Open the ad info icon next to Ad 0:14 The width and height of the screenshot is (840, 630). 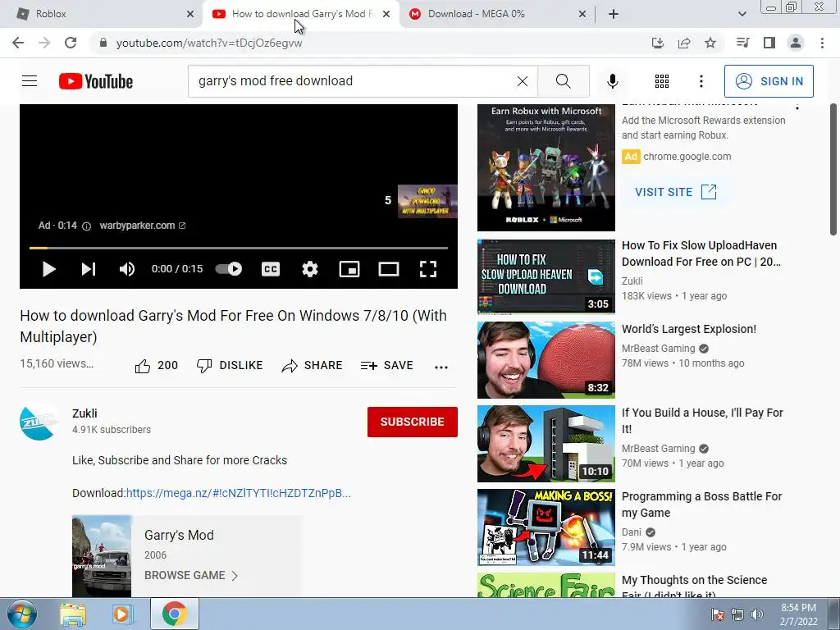pyautogui.click(x=86, y=226)
